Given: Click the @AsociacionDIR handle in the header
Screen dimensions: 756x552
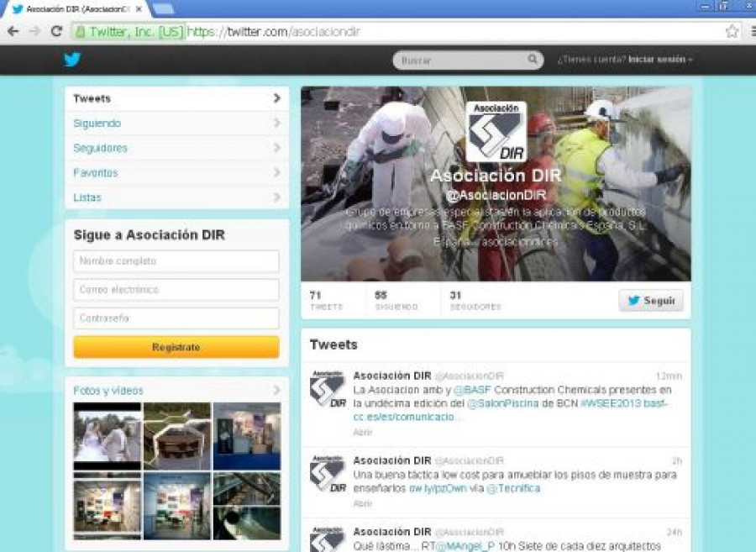Looking at the screenshot, I should (496, 195).
